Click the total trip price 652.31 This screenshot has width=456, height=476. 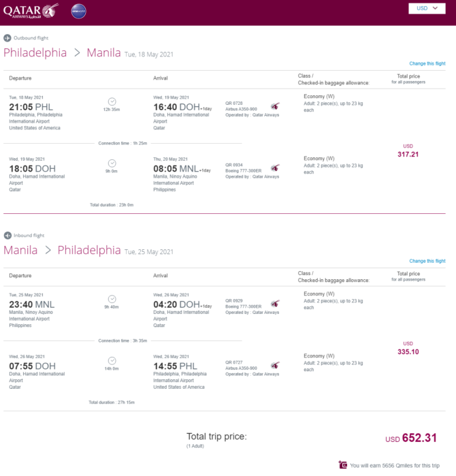point(419,438)
